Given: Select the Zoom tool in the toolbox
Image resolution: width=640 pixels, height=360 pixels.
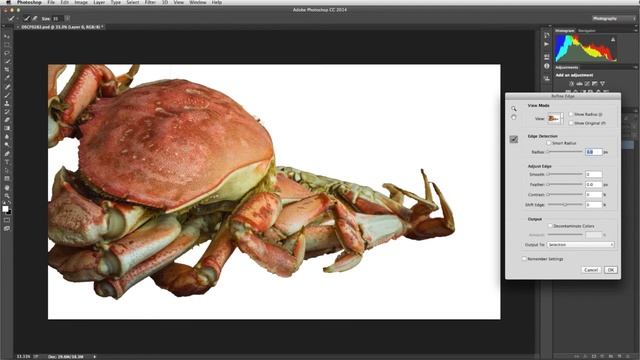Looking at the screenshot, I should tap(7, 196).
